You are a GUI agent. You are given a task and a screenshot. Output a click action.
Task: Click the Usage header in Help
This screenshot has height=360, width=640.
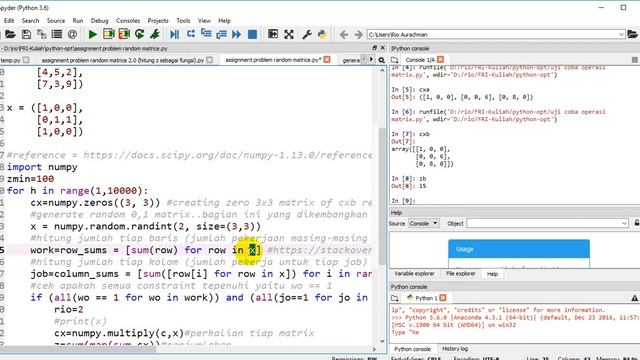click(518, 249)
